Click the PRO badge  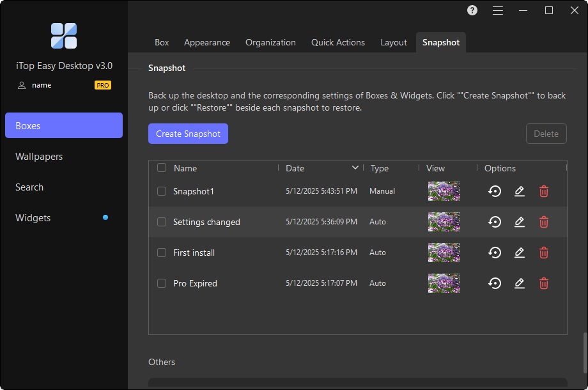pos(102,86)
